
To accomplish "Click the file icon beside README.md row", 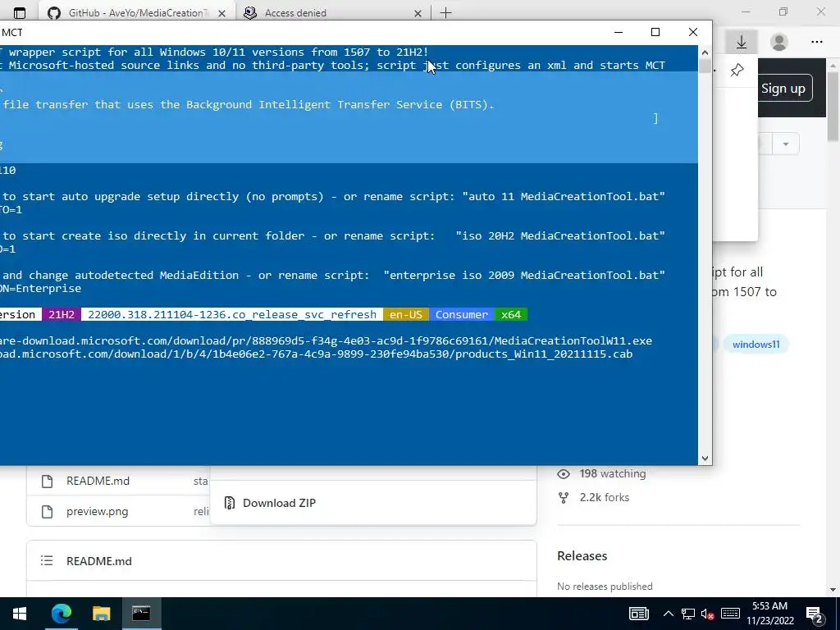I will (x=47, y=481).
